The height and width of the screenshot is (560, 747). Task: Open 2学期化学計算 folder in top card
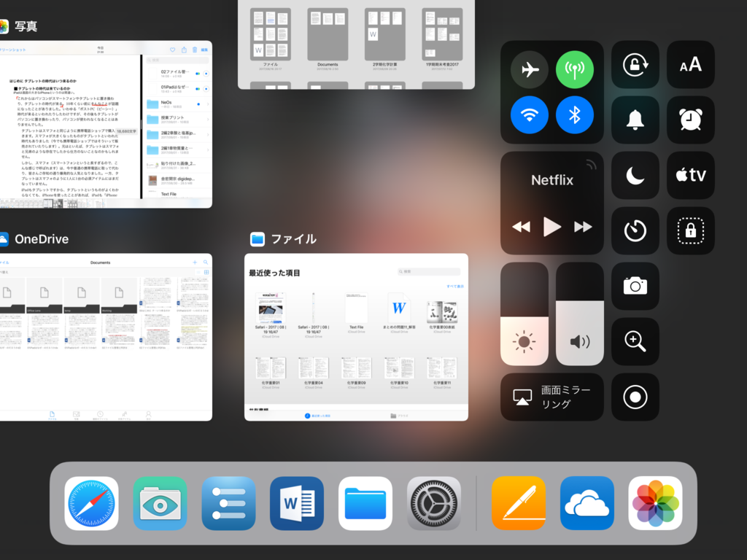[x=385, y=39]
